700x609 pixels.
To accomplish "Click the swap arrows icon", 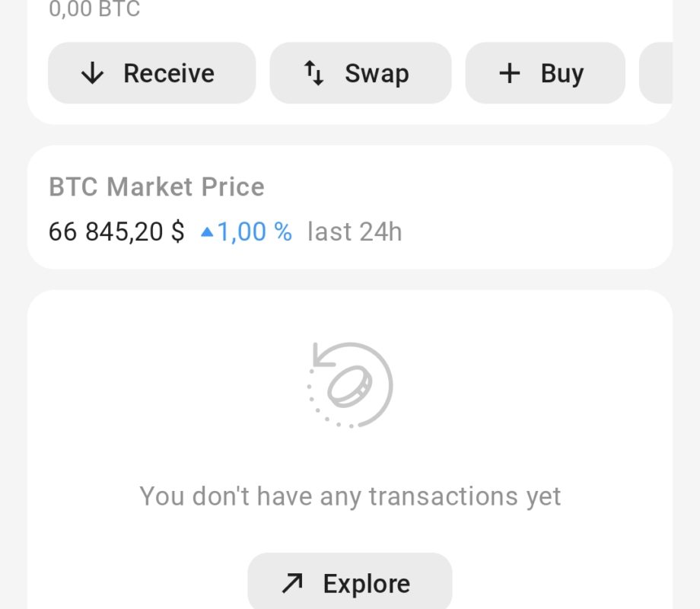I will pos(314,73).
